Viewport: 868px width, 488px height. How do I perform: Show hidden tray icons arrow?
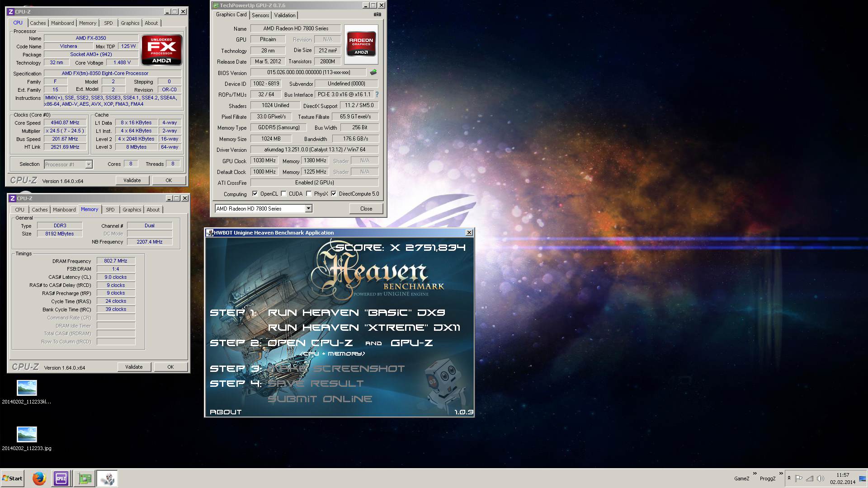(789, 479)
